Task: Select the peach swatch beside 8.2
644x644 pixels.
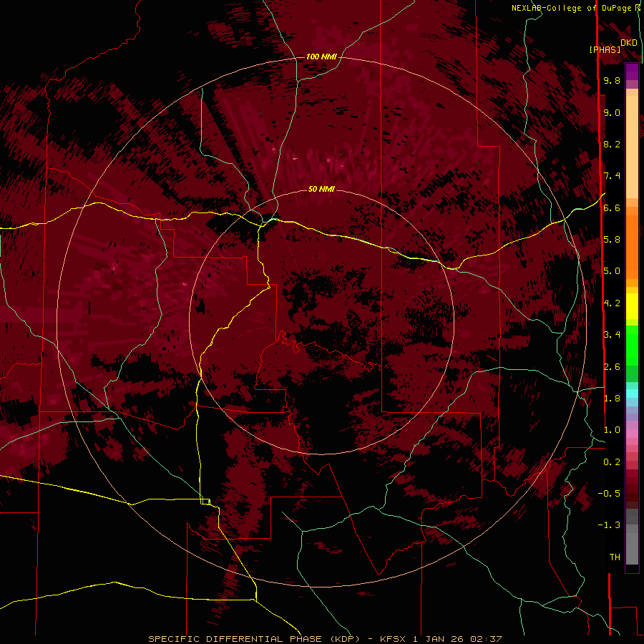Action: [632, 147]
